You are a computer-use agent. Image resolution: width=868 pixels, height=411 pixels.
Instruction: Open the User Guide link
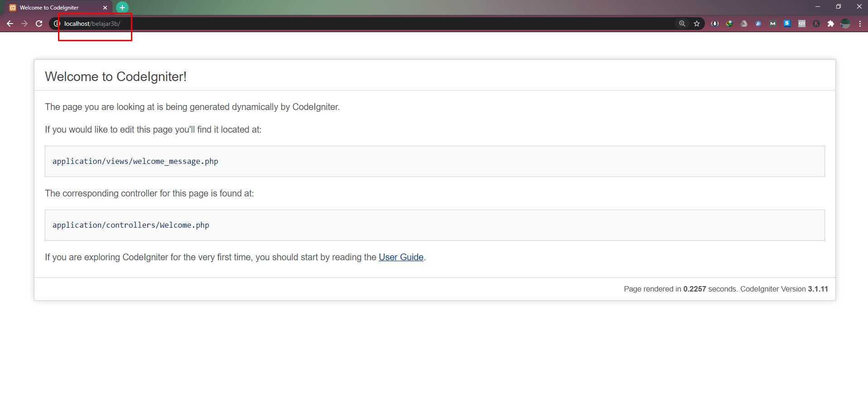[401, 257]
